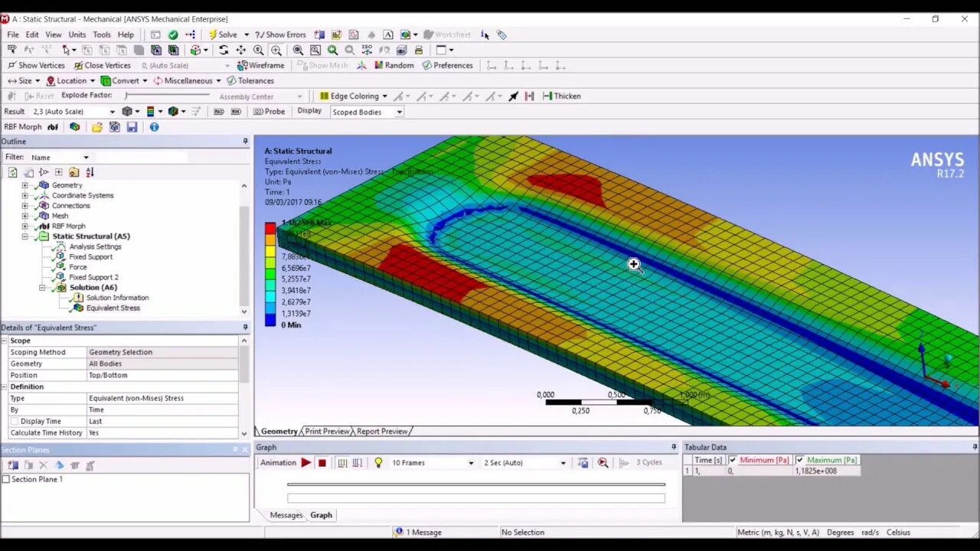This screenshot has height=551, width=980.
Task: Click the '1 Message' status bar entry
Action: tap(417, 532)
